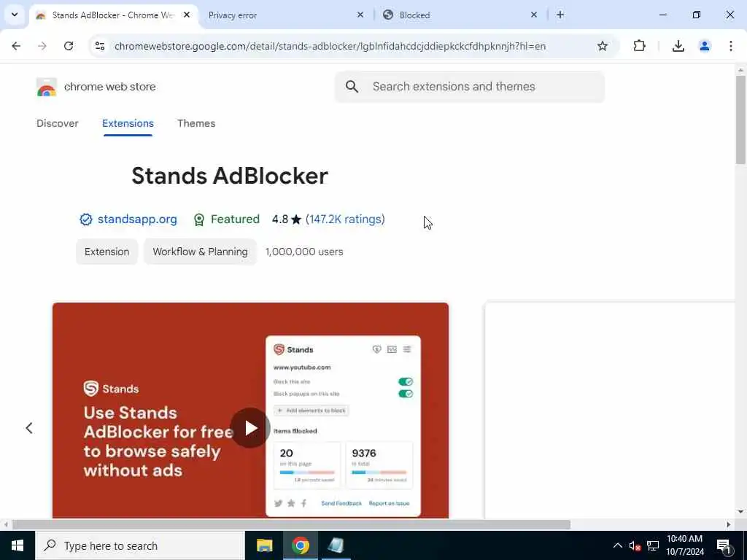
Task: Open the Chrome profile icon
Action: (705, 46)
